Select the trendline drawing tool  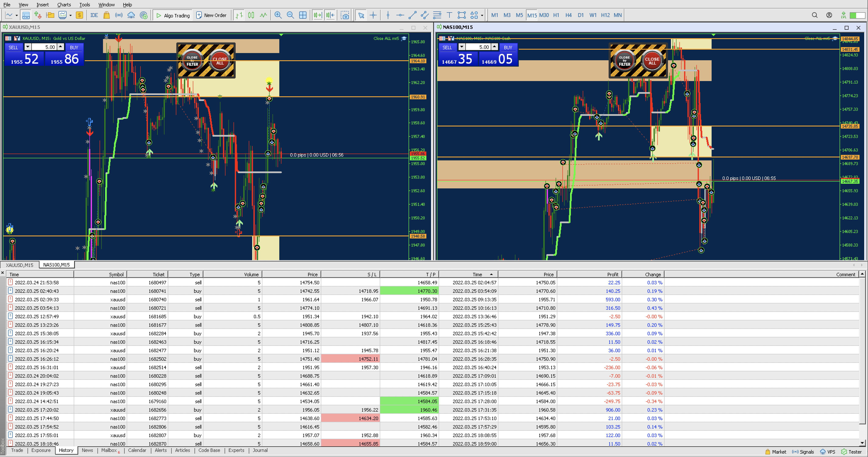pyautogui.click(x=412, y=15)
